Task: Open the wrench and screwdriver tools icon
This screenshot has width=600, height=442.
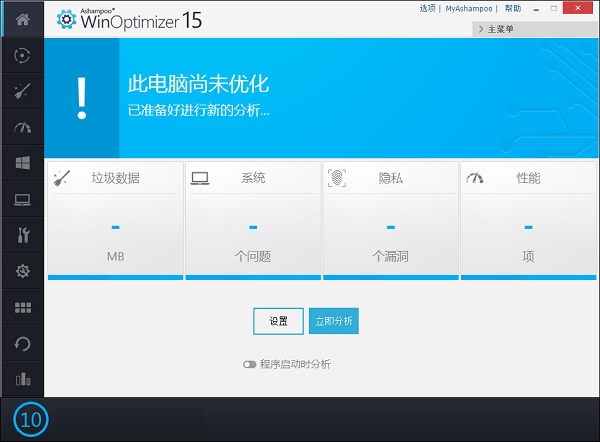Action: point(23,235)
